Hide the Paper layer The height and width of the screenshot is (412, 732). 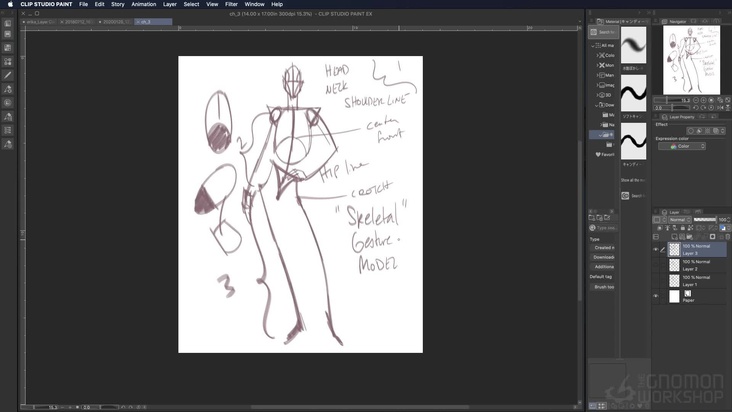[x=656, y=296]
